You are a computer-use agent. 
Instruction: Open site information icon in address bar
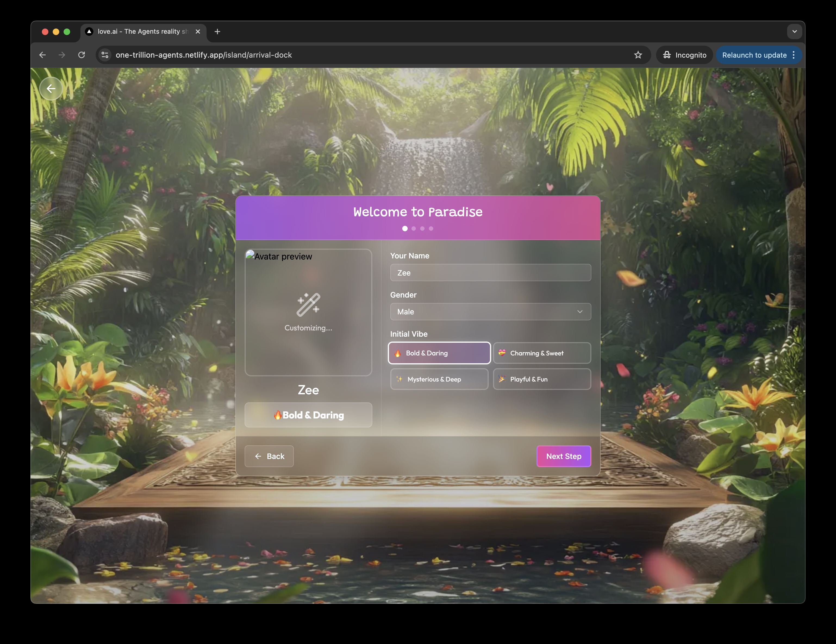point(105,55)
